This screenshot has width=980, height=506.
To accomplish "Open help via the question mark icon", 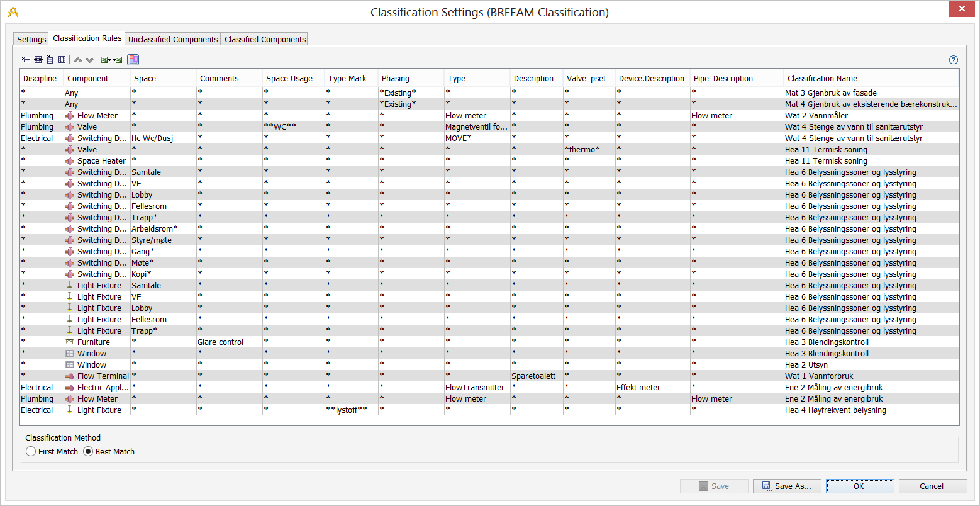I will 954,60.
